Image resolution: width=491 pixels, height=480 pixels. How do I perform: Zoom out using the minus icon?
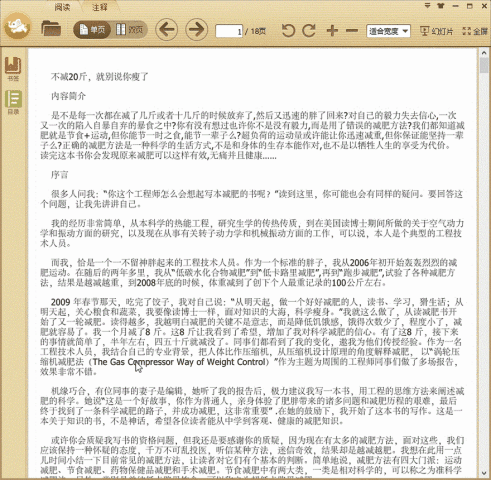pyautogui.click(x=352, y=31)
